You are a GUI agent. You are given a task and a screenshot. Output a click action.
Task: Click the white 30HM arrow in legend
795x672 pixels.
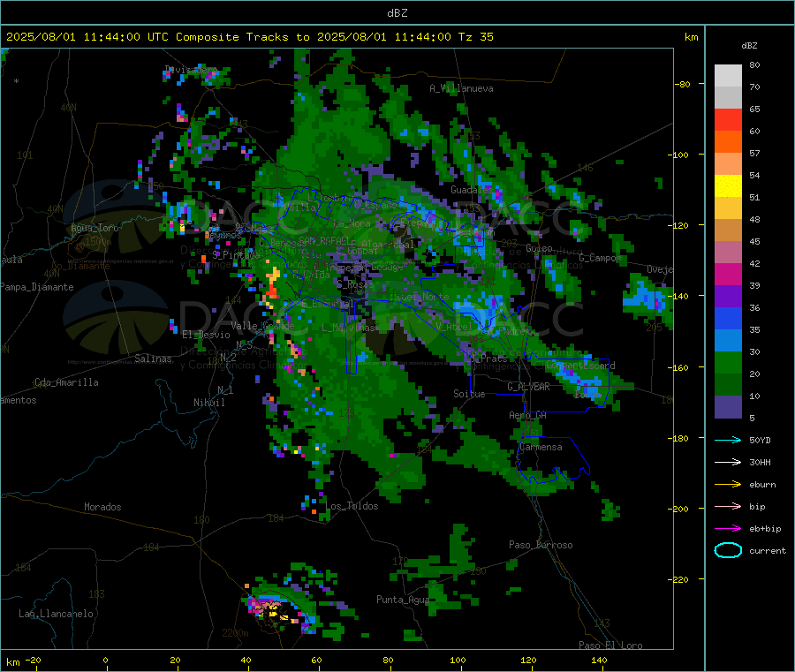[x=728, y=462]
